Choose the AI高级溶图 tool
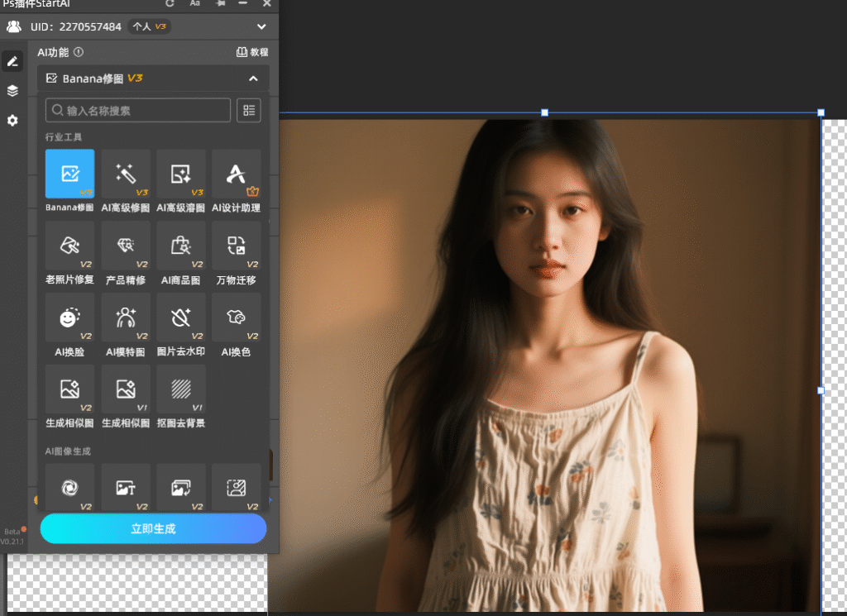Viewport: 847px width, 616px height. [181, 174]
